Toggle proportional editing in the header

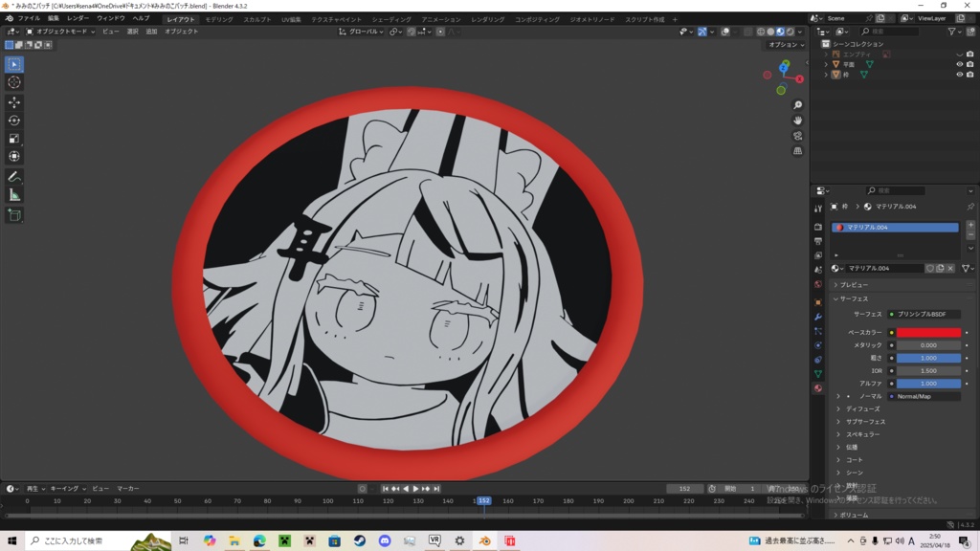pos(440,32)
